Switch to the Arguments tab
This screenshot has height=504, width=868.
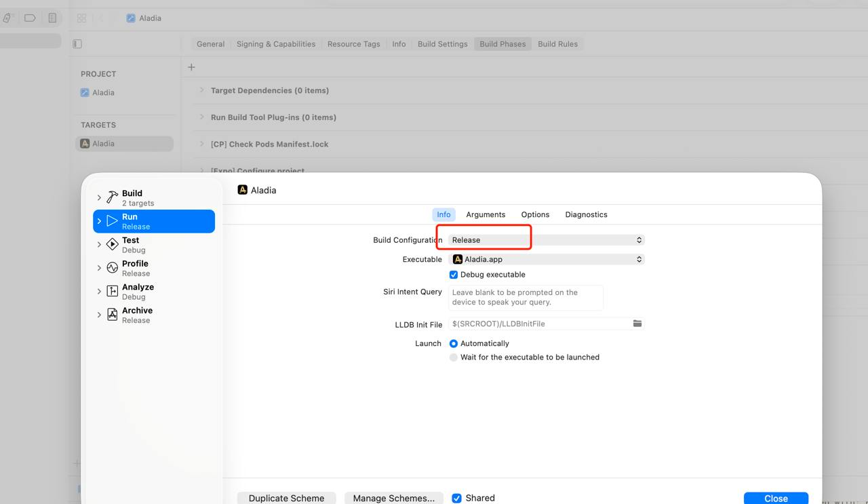[x=486, y=214]
